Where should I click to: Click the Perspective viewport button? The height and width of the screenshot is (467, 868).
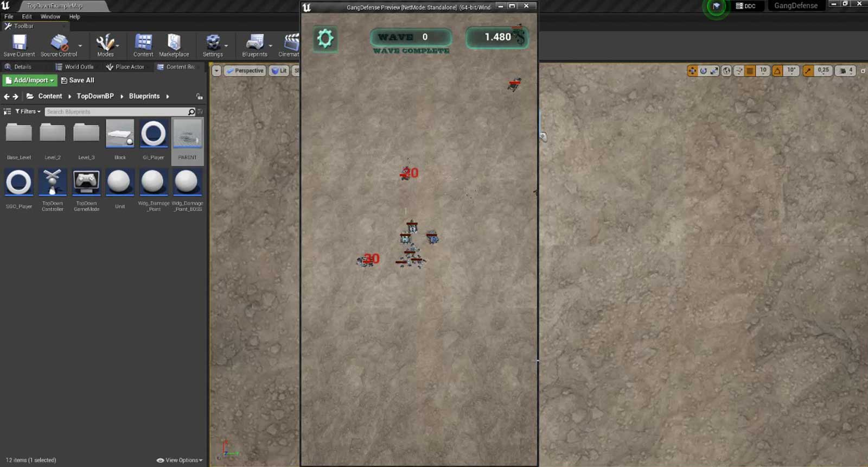pyautogui.click(x=245, y=71)
